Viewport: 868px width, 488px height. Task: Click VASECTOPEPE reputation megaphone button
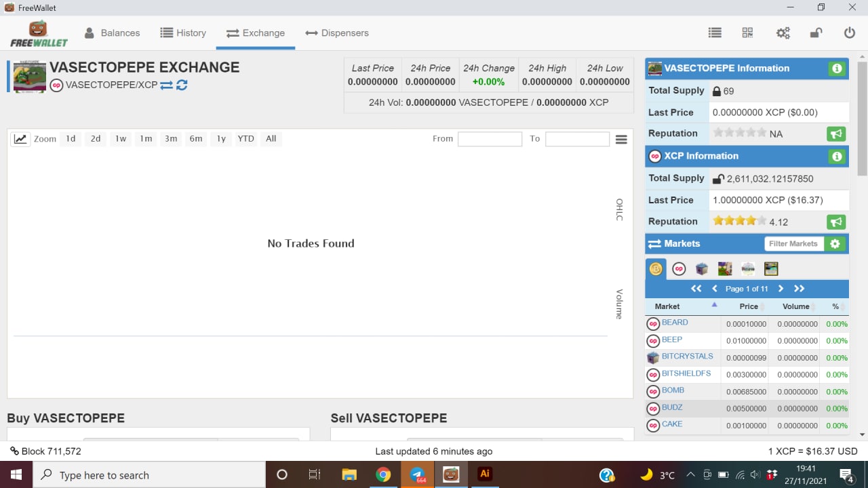[x=836, y=134]
